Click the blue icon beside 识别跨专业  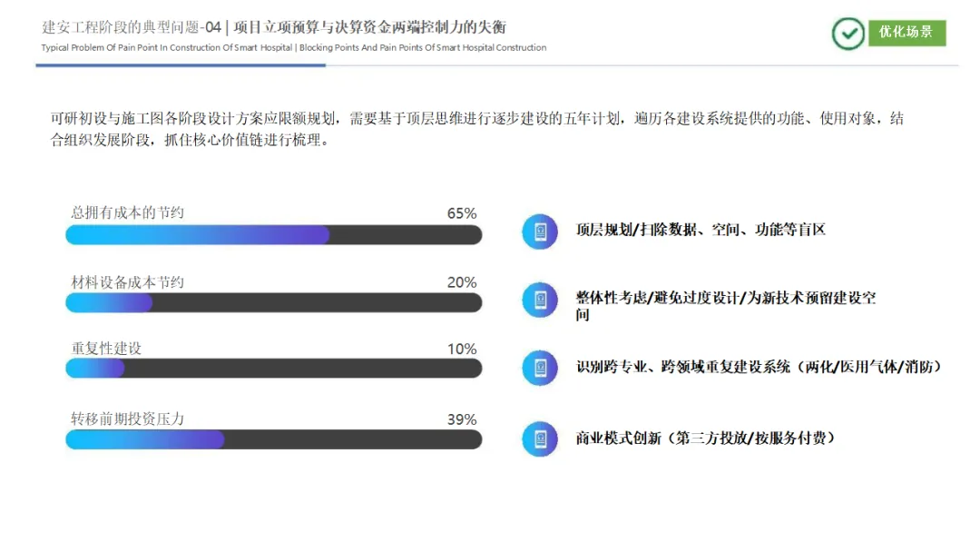(540, 368)
